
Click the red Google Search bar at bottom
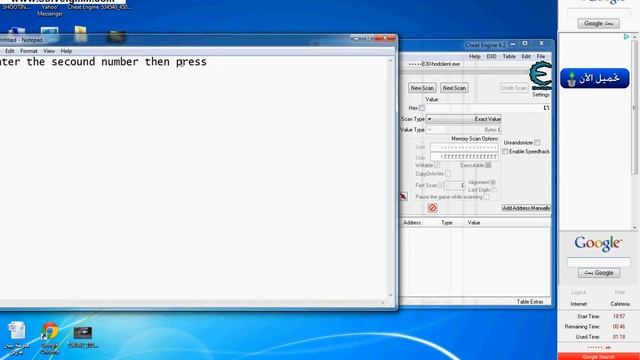pos(598,356)
